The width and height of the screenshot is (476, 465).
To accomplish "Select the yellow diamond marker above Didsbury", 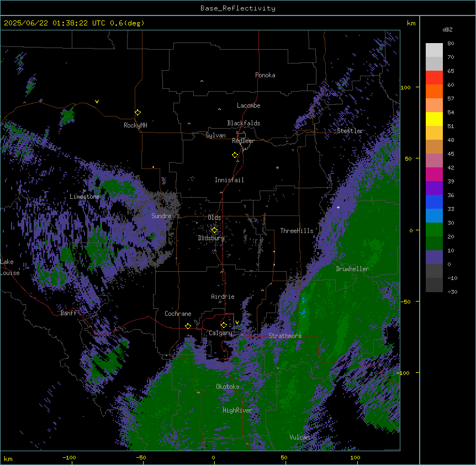I will coord(214,230).
